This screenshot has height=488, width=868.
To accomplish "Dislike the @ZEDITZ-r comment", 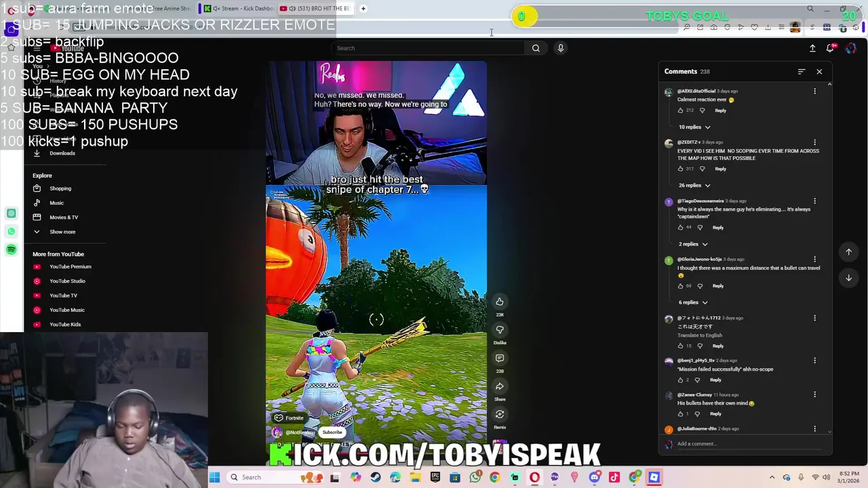I will (703, 169).
